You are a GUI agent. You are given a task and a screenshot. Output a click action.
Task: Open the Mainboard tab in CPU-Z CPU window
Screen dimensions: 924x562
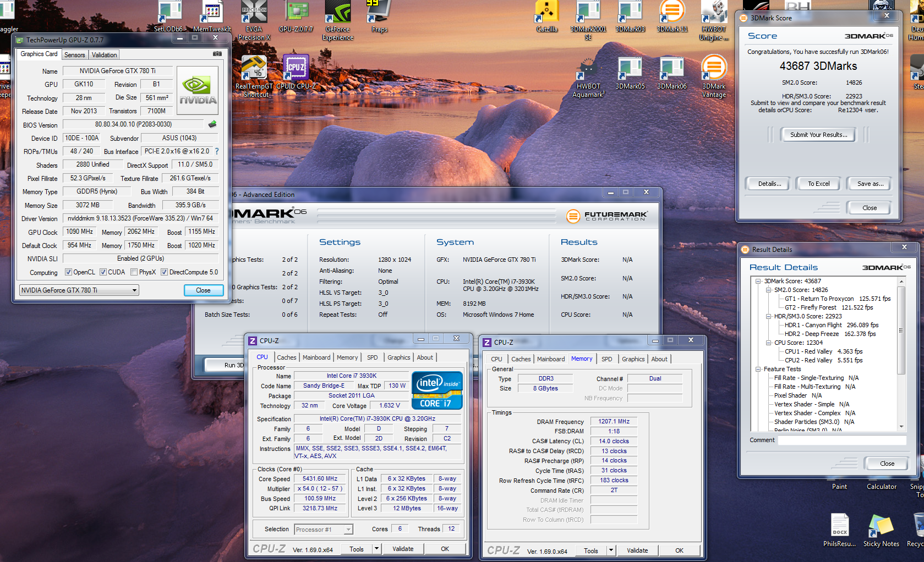point(316,357)
